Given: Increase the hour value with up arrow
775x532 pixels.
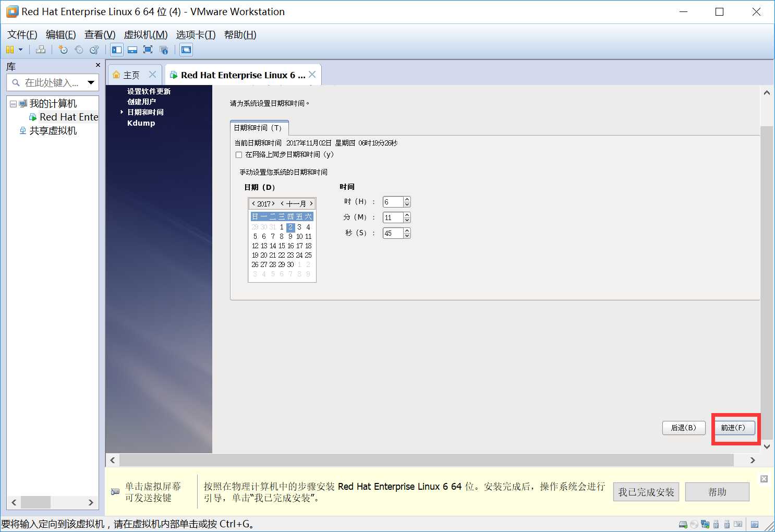Looking at the screenshot, I should point(407,199).
